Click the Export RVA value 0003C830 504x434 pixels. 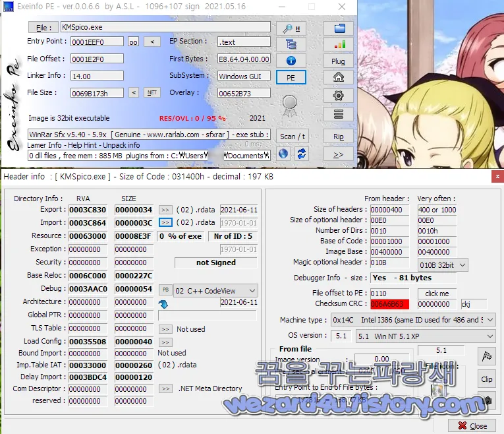coord(88,210)
